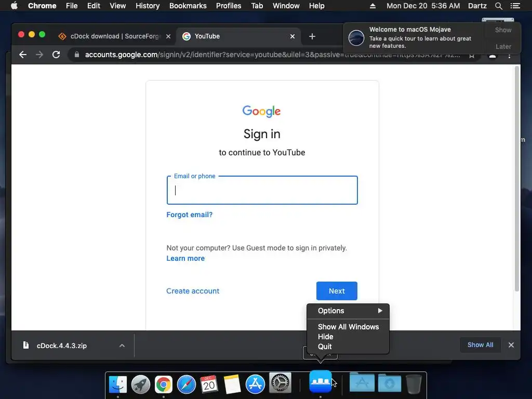Dismiss the downloads bar with X
The width and height of the screenshot is (532, 399).
click(511, 345)
